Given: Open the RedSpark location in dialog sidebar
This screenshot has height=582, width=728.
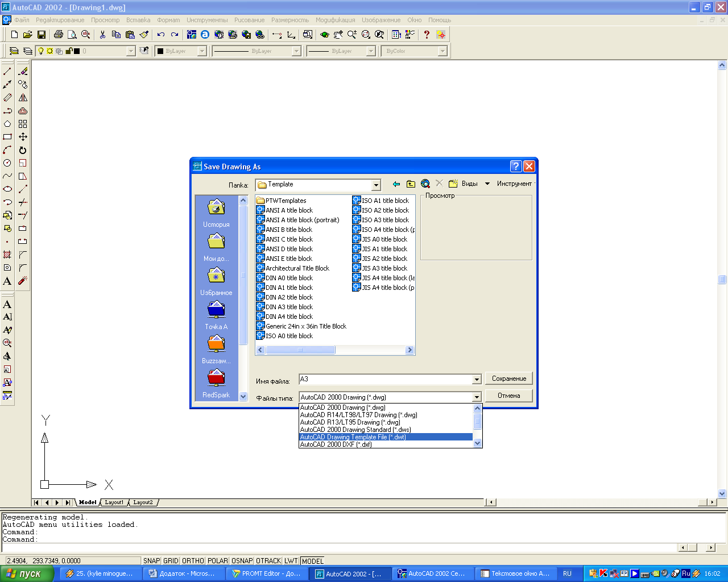Looking at the screenshot, I should click(216, 384).
